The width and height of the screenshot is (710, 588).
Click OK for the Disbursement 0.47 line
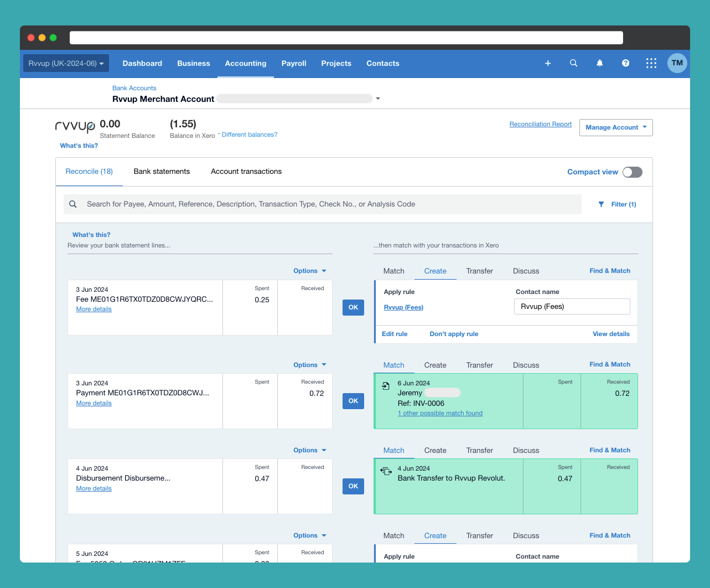point(353,486)
